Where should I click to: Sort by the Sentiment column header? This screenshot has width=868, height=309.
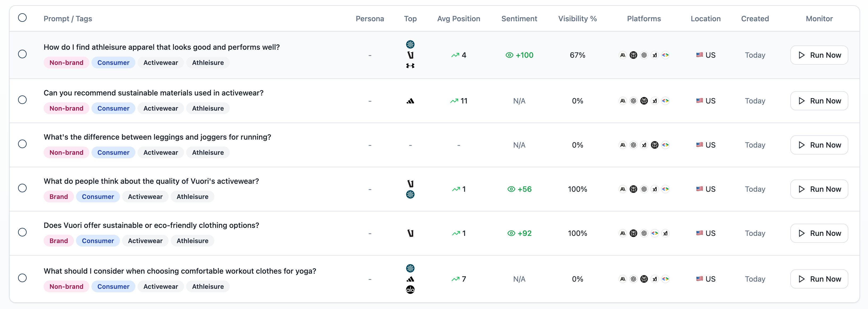click(x=519, y=19)
